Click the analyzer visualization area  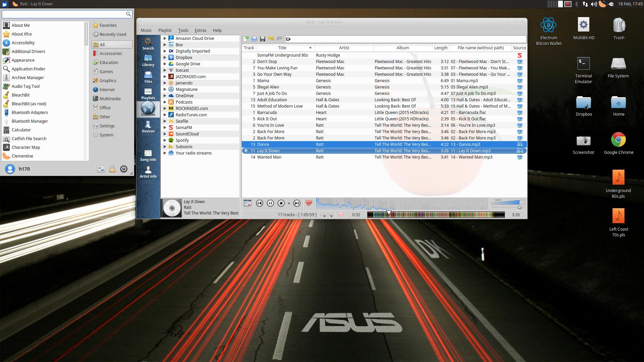point(402,203)
